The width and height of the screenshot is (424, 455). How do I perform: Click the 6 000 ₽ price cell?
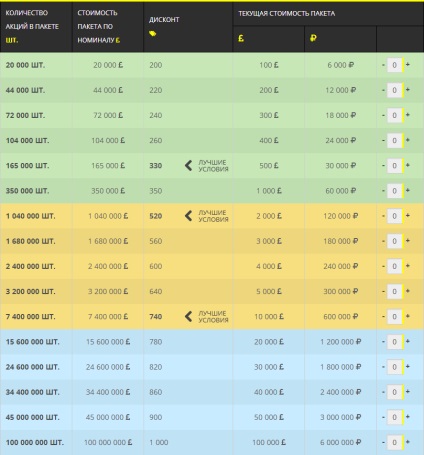pos(340,65)
